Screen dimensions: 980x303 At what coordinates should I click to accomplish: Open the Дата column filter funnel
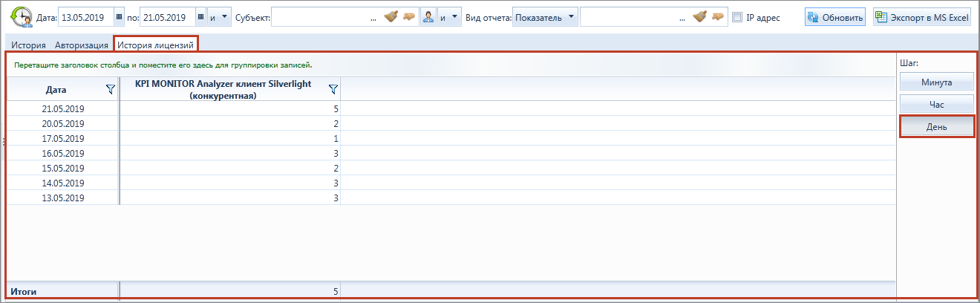click(111, 89)
